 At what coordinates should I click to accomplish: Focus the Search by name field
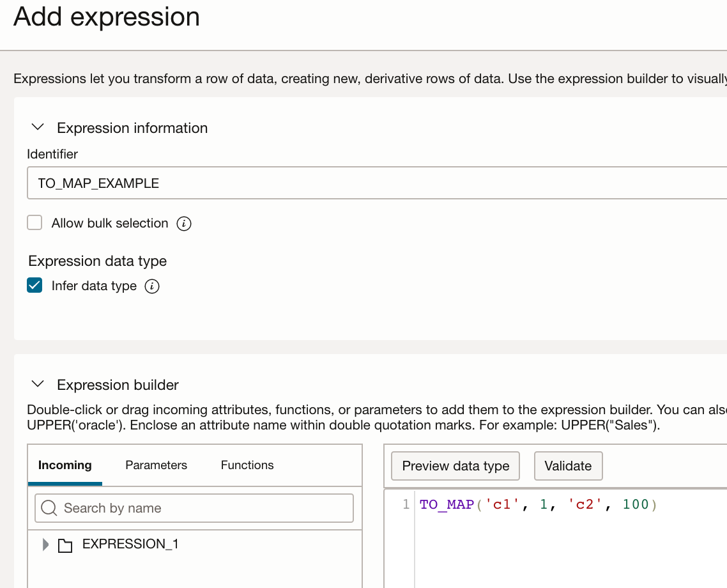(204, 508)
